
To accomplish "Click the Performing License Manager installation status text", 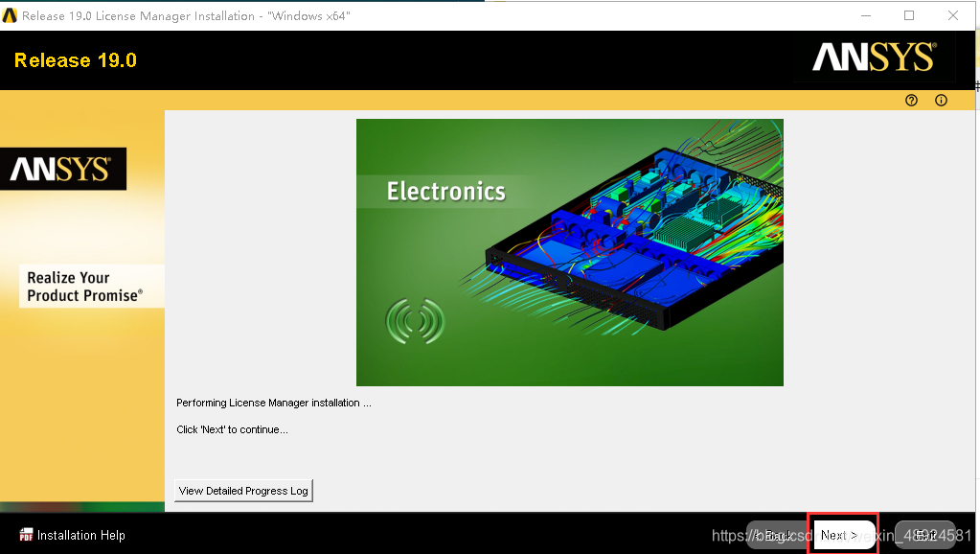I will [x=273, y=403].
